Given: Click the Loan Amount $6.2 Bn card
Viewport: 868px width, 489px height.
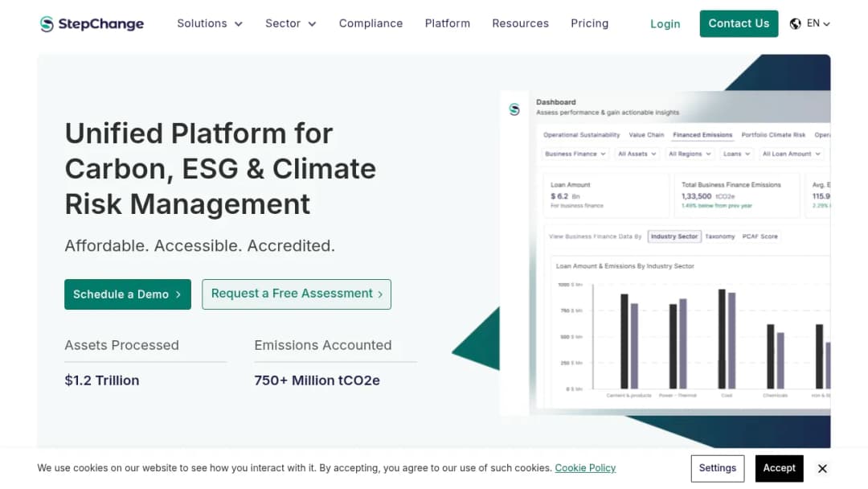Looking at the screenshot, I should click(606, 195).
